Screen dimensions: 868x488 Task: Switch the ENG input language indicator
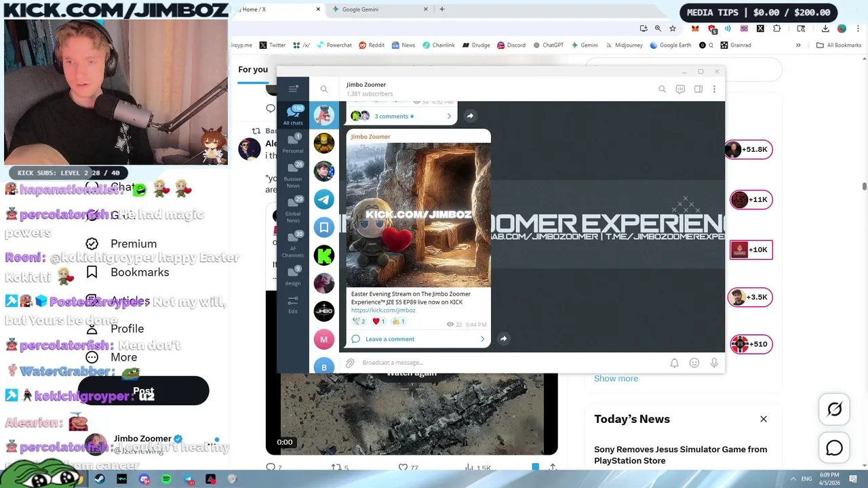click(x=808, y=479)
